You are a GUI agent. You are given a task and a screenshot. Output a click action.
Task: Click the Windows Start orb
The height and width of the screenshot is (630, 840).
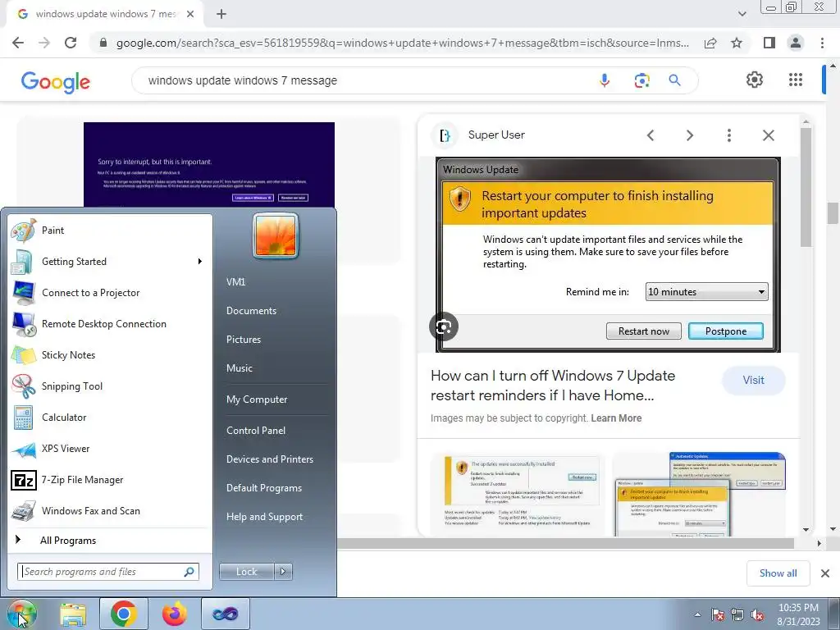pyautogui.click(x=21, y=614)
